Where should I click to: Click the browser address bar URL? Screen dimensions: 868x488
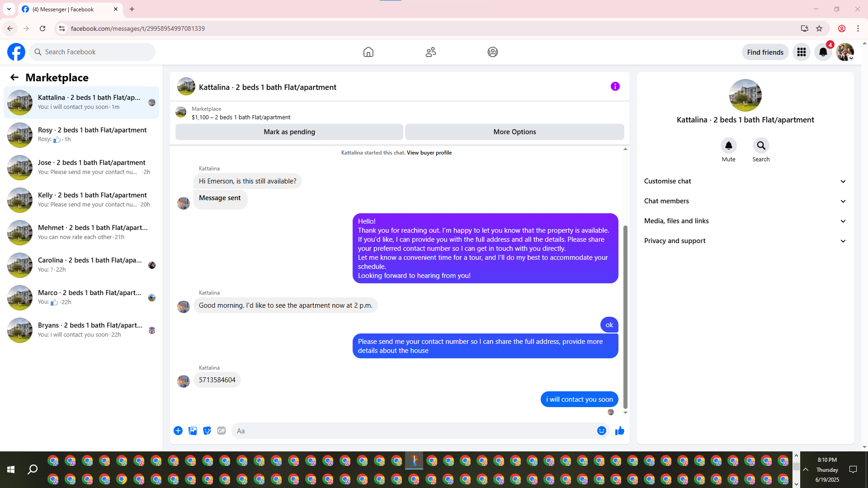click(x=138, y=28)
